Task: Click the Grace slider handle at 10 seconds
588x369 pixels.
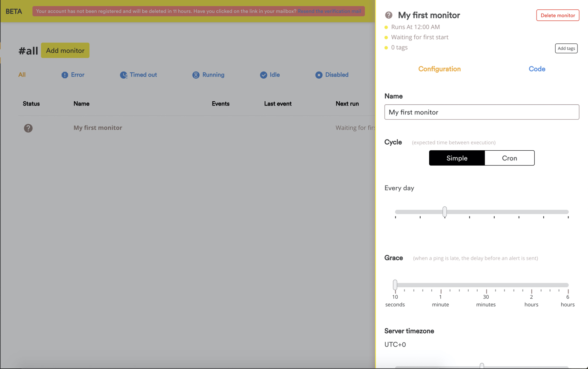Action: [x=395, y=285]
